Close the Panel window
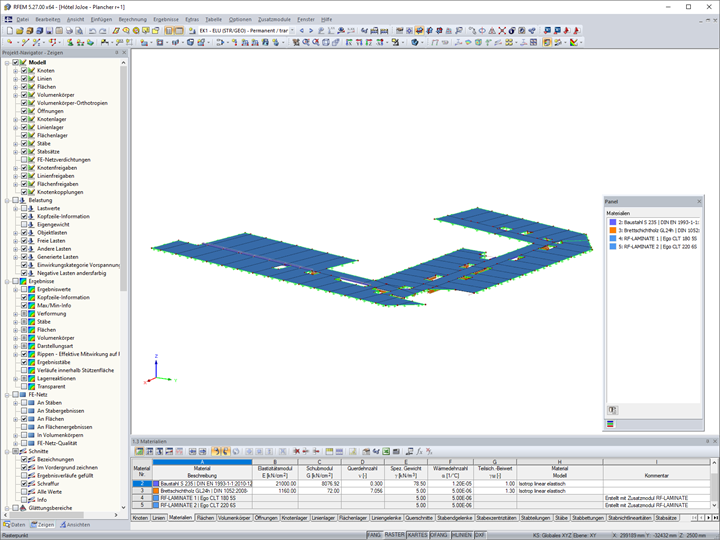Viewport: 720px width, 540px height. 699,202
